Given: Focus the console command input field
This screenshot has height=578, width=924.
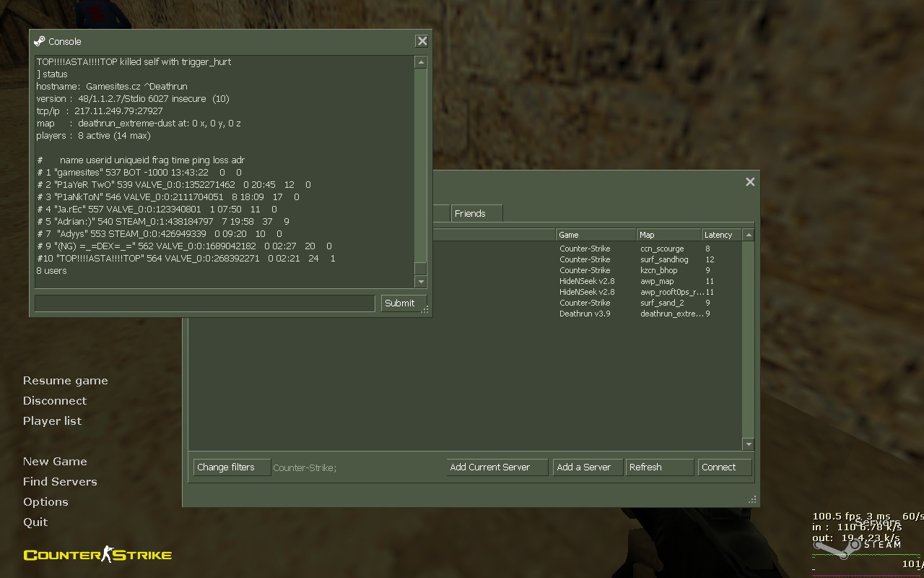Looking at the screenshot, I should (x=205, y=303).
